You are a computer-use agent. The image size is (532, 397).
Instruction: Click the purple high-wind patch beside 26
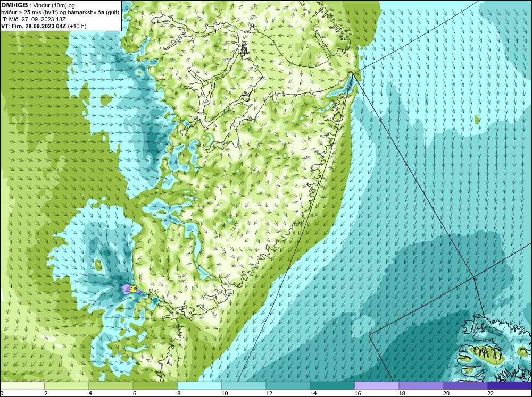coord(126,289)
